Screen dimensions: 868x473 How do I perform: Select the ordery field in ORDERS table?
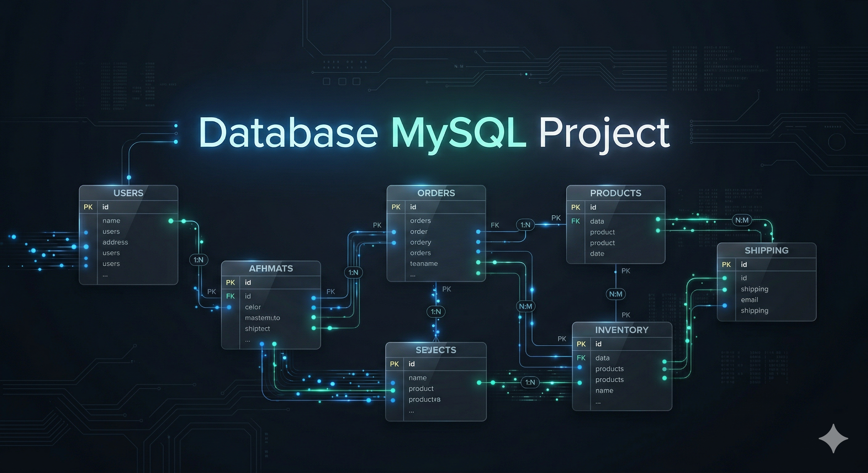click(x=420, y=242)
